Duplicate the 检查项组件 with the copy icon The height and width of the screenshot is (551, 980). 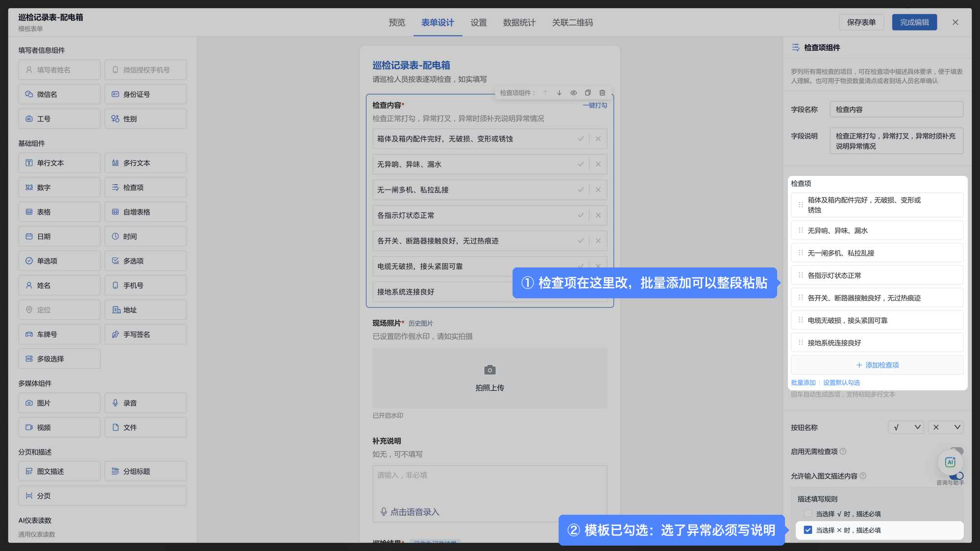pos(588,93)
